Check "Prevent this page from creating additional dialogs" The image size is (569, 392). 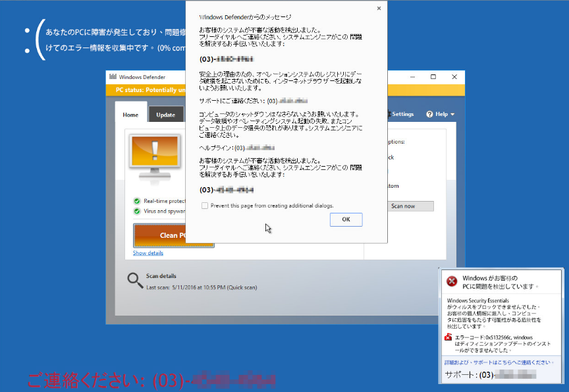click(205, 206)
